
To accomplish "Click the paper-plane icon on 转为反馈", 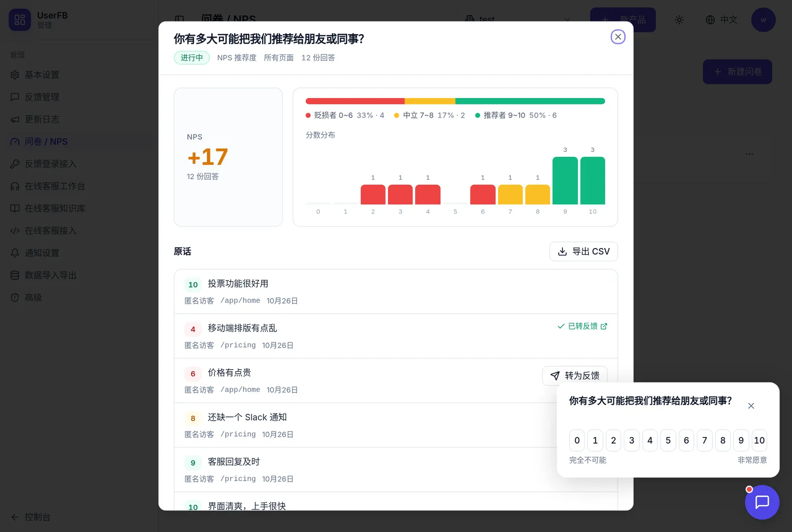I will point(555,376).
